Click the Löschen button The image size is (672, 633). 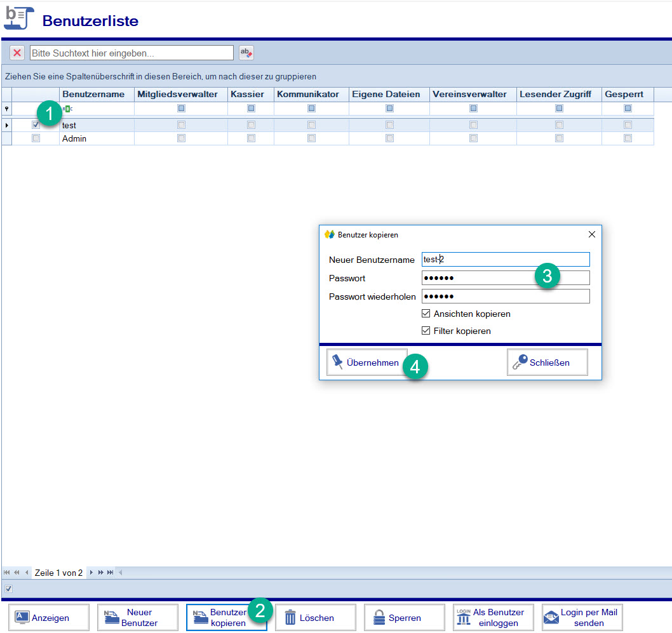pos(316,618)
